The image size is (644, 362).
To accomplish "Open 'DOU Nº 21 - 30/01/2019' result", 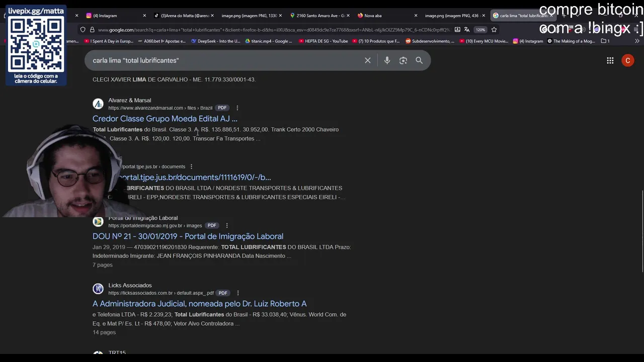I will [188, 236].
